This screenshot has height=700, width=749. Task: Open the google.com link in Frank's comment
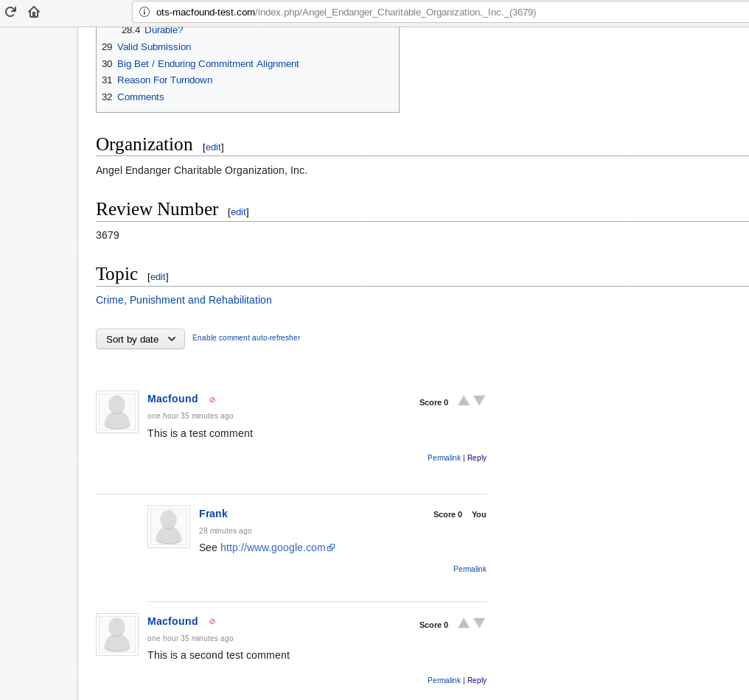pyautogui.click(x=273, y=547)
